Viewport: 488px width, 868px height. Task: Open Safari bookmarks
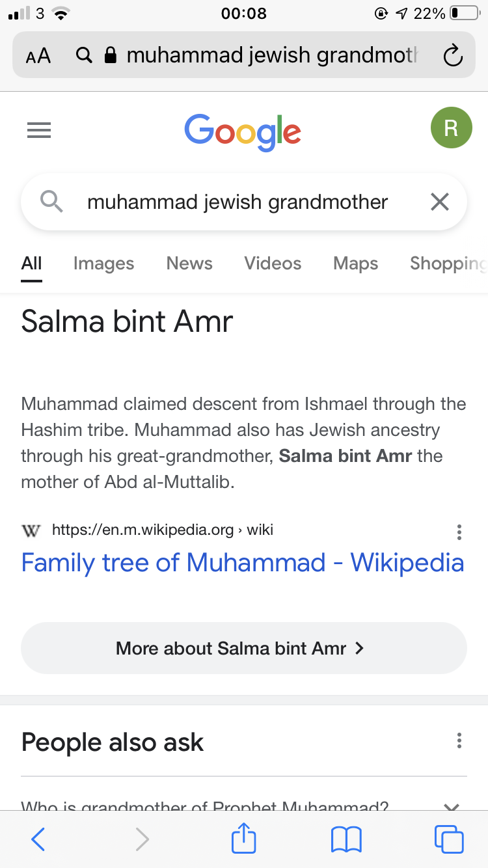pyautogui.click(x=346, y=839)
